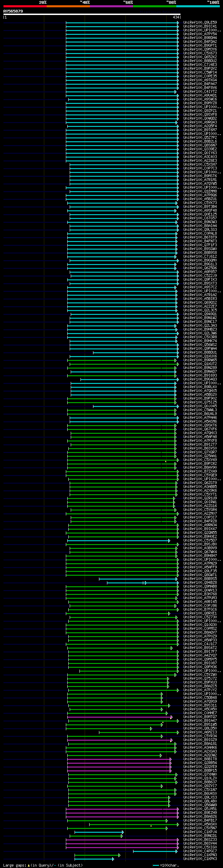Open hit UniRef100_A7PAH6

click(x=200, y=417)
